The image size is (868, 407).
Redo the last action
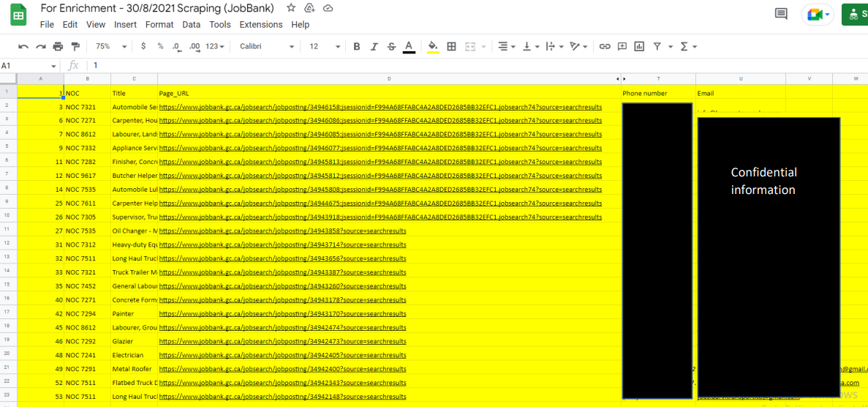click(40, 47)
